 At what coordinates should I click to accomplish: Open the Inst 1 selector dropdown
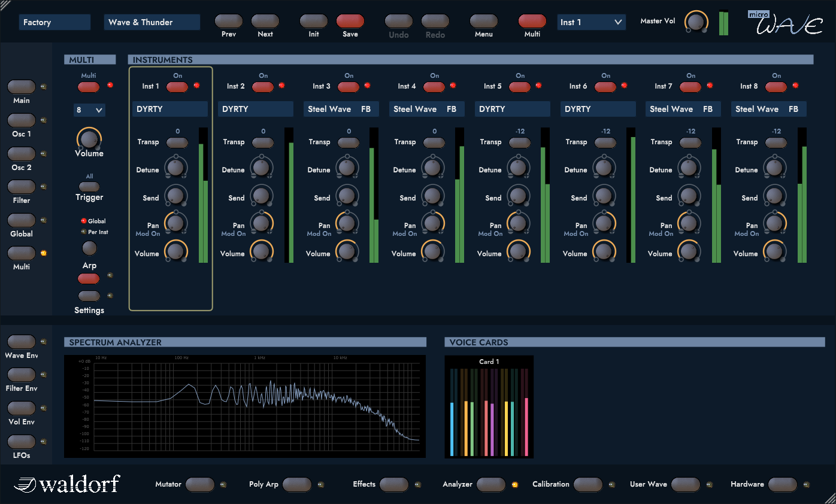tap(591, 22)
